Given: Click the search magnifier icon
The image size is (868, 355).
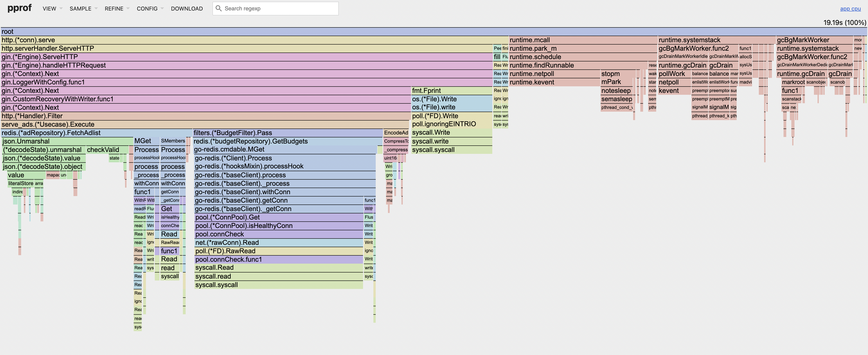Looking at the screenshot, I should click(x=218, y=8).
